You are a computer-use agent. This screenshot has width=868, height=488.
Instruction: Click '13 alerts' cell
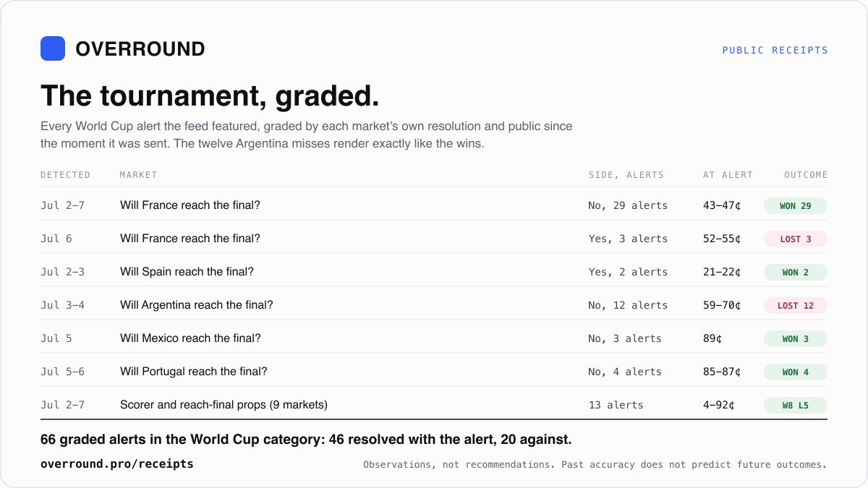[x=616, y=405]
